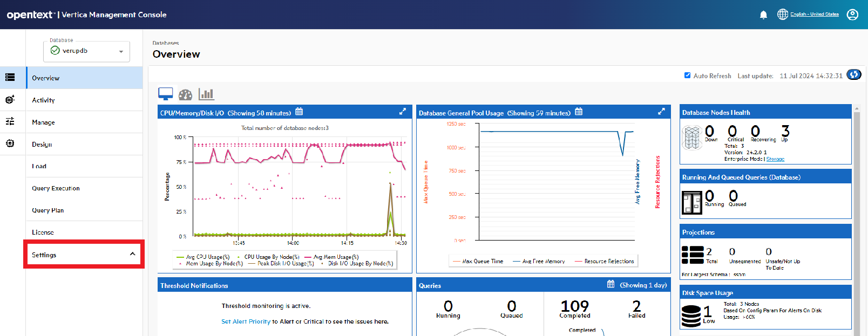Click the sidebar Manage sliders icon

[10, 121]
